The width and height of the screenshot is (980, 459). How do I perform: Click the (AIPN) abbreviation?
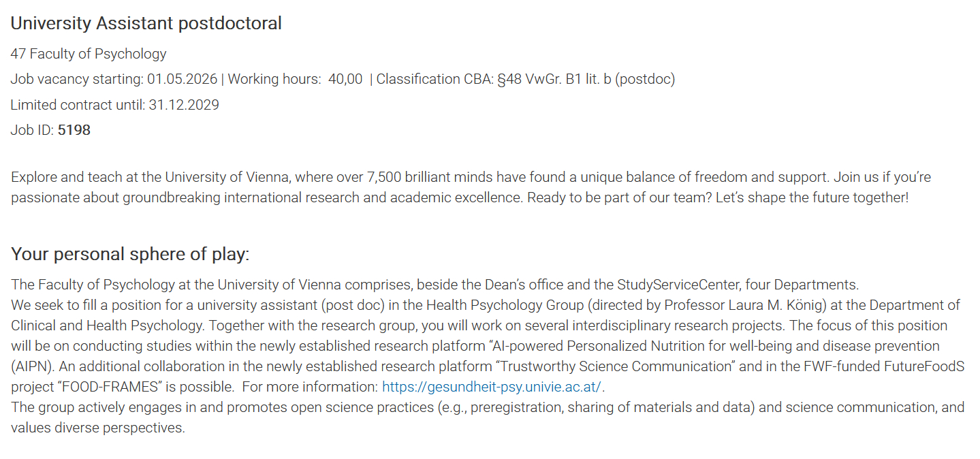(32, 366)
